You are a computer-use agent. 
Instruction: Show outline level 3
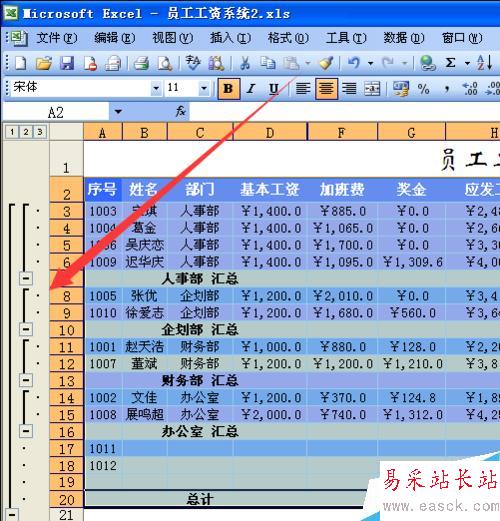pos(40,132)
